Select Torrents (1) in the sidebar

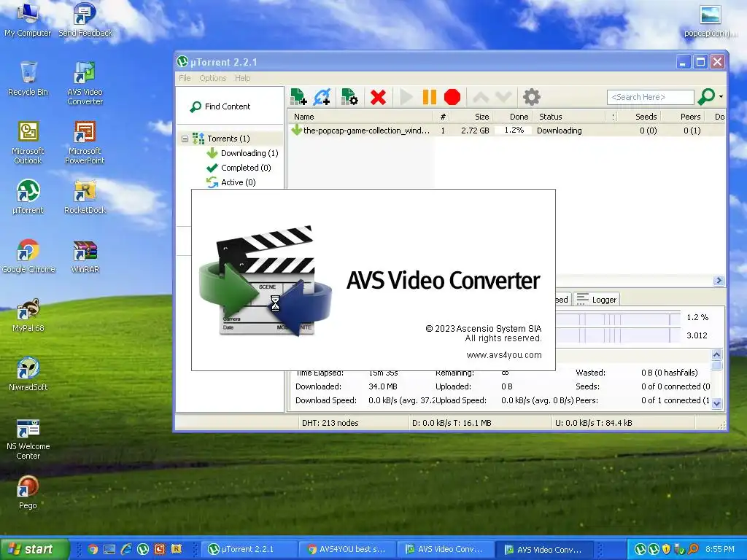[228, 139]
